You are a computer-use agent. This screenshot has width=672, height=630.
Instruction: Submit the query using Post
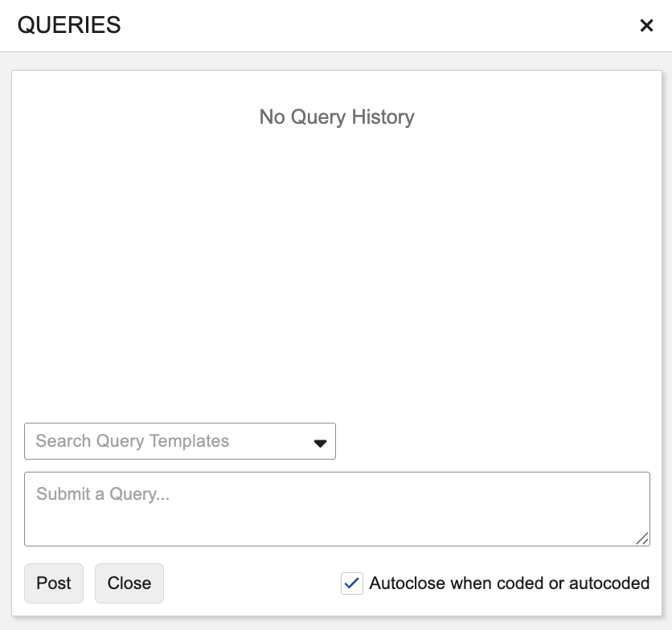[x=54, y=583]
